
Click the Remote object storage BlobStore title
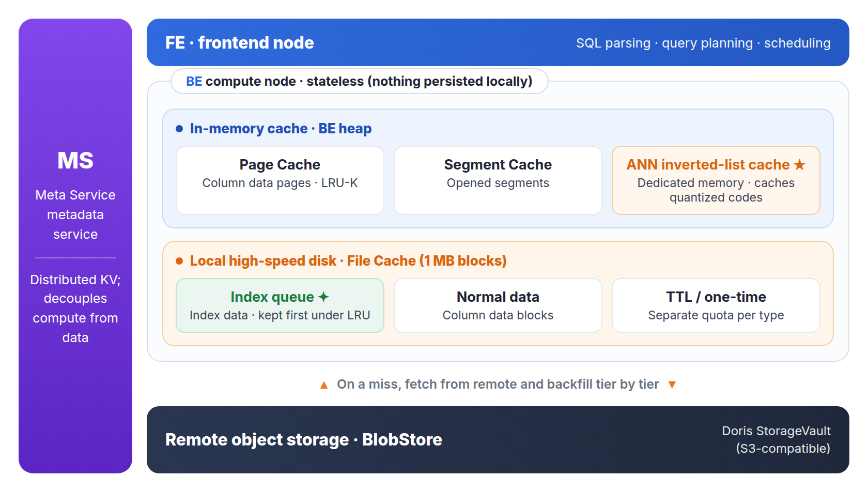[304, 440]
